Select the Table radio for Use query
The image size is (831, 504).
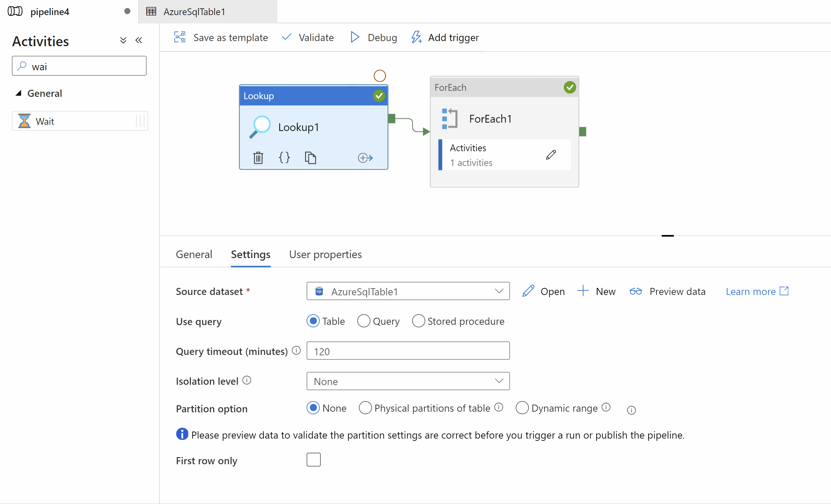313,321
